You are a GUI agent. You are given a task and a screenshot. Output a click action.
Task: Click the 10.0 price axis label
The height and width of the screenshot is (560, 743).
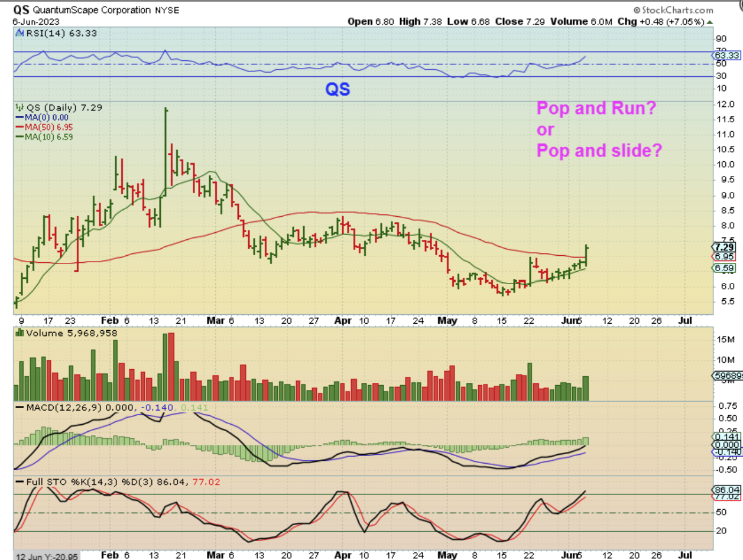726,164
